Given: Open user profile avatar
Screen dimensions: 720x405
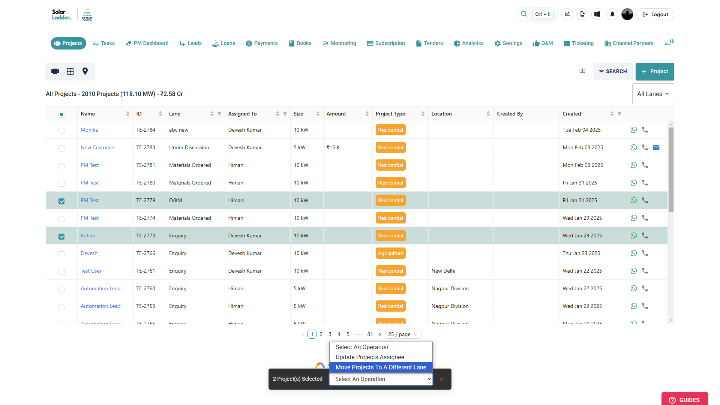Looking at the screenshot, I should [x=627, y=14].
